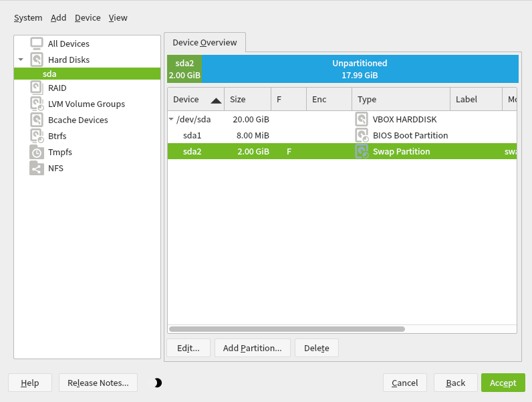The width and height of the screenshot is (532, 402).
Task: Open the View menu
Action: (x=118, y=17)
